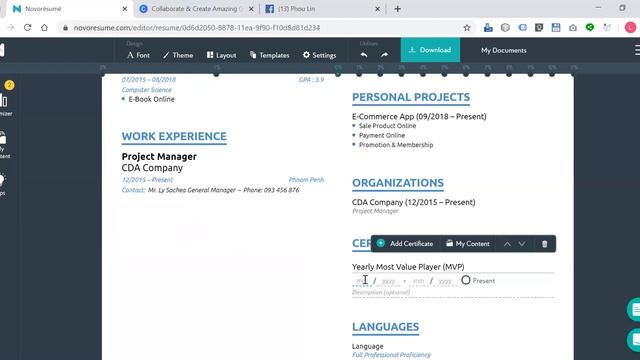Edit the CDA Company organization entry

(x=413, y=202)
